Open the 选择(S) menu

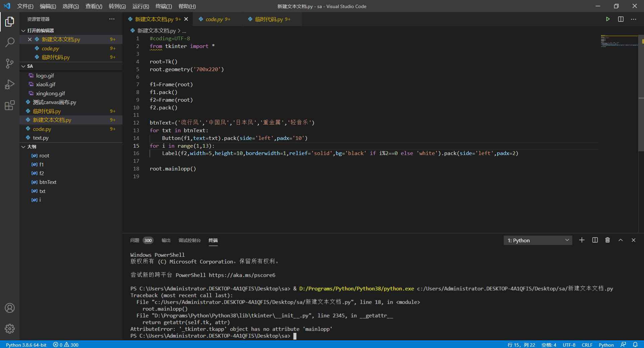71,6
